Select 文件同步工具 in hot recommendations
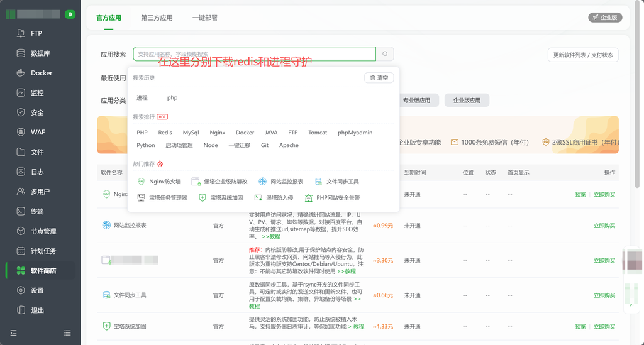The height and width of the screenshot is (345, 644). (x=337, y=182)
